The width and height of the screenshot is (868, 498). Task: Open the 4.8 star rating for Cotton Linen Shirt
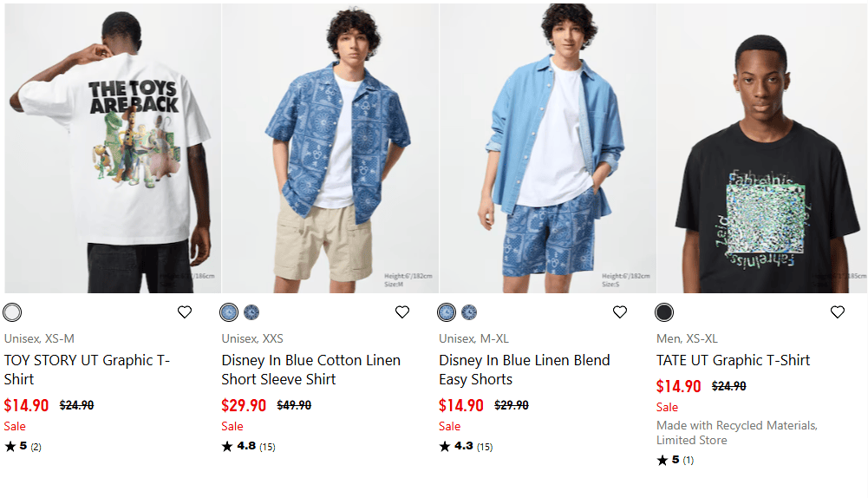[248, 447]
